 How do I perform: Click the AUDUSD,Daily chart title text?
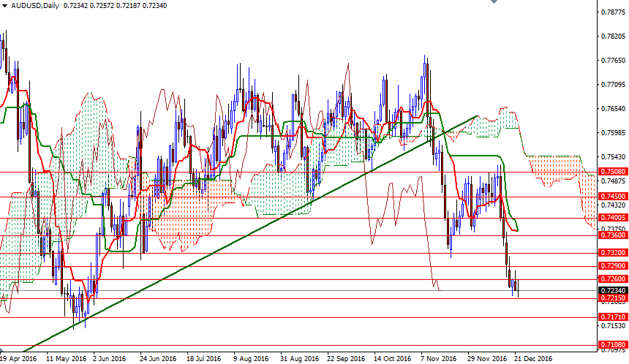coord(35,6)
